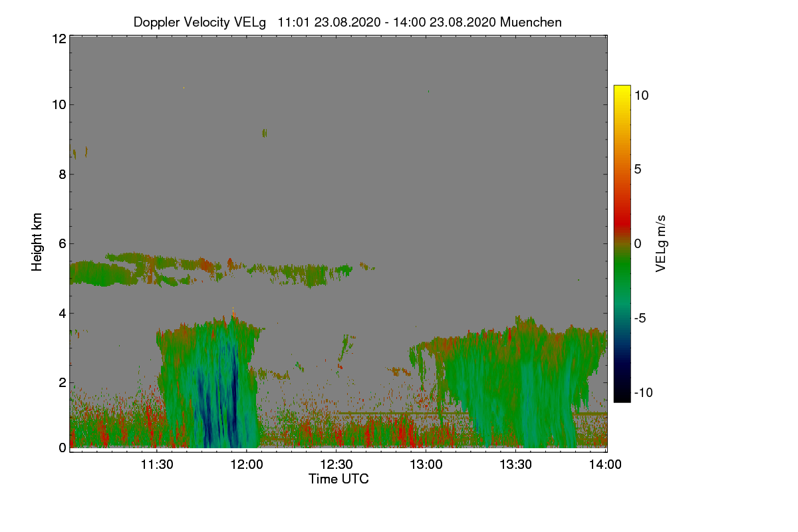The image size is (798, 532).
Task: Click the height axis label '12'
Action: pyautogui.click(x=58, y=39)
